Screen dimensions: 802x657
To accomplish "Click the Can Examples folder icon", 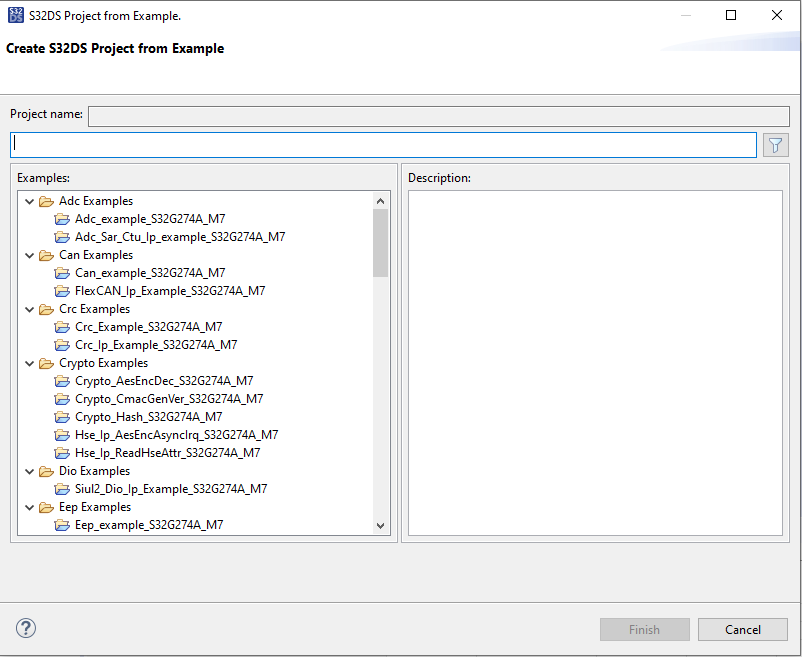I will [47, 255].
